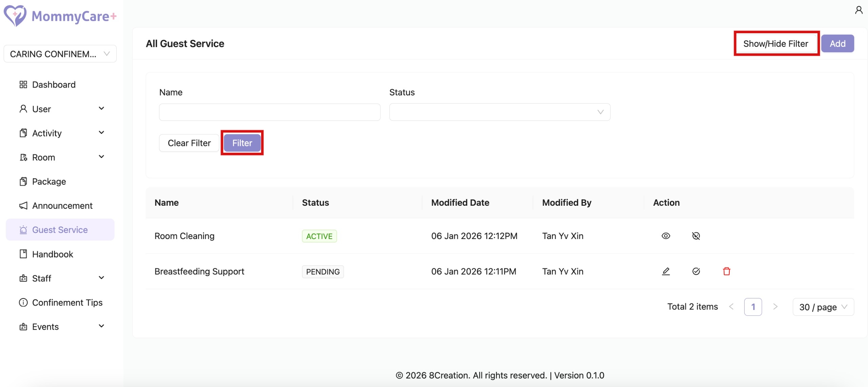
Task: Delete Breastfeeding Support with red trash icon
Action: [x=726, y=271]
